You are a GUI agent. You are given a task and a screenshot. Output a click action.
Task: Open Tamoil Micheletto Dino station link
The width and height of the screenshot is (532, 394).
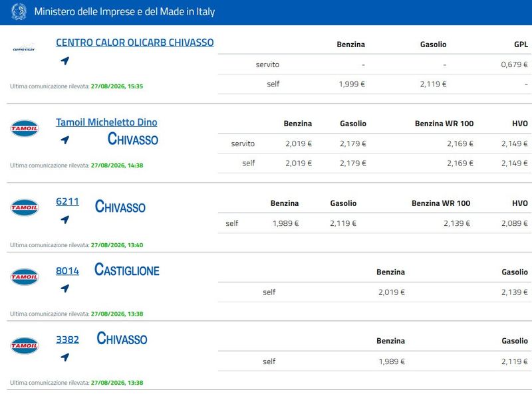click(x=106, y=122)
